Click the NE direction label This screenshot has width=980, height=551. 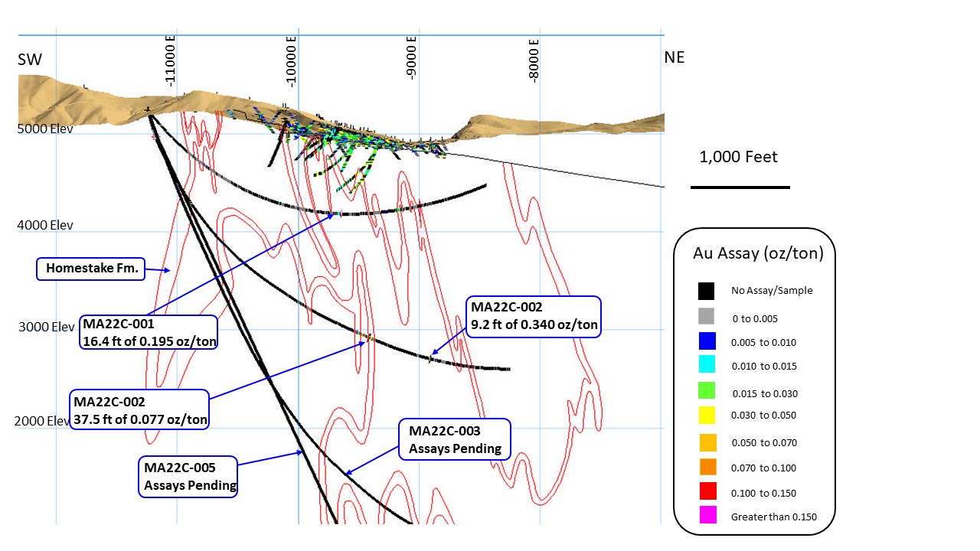674,57
